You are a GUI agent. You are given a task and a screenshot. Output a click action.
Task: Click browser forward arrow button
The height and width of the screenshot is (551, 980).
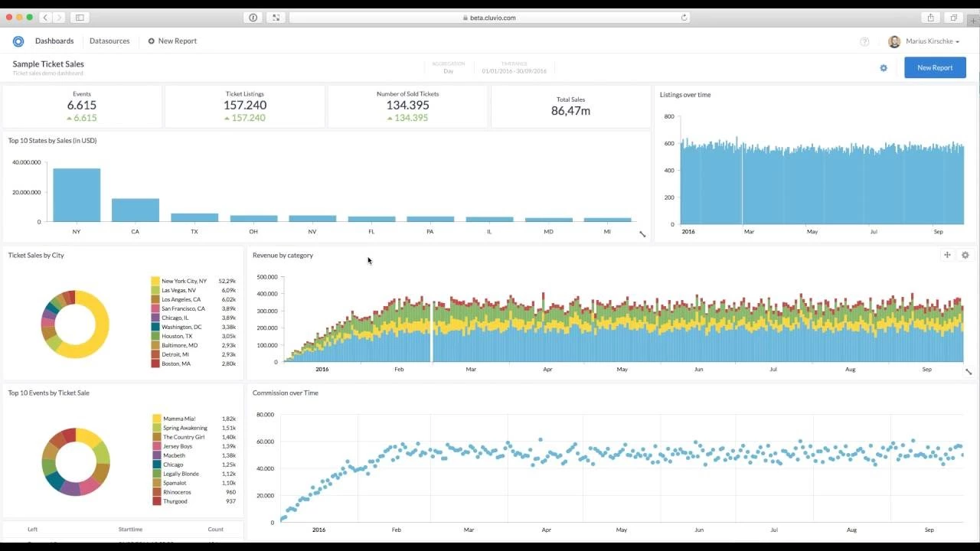59,18
